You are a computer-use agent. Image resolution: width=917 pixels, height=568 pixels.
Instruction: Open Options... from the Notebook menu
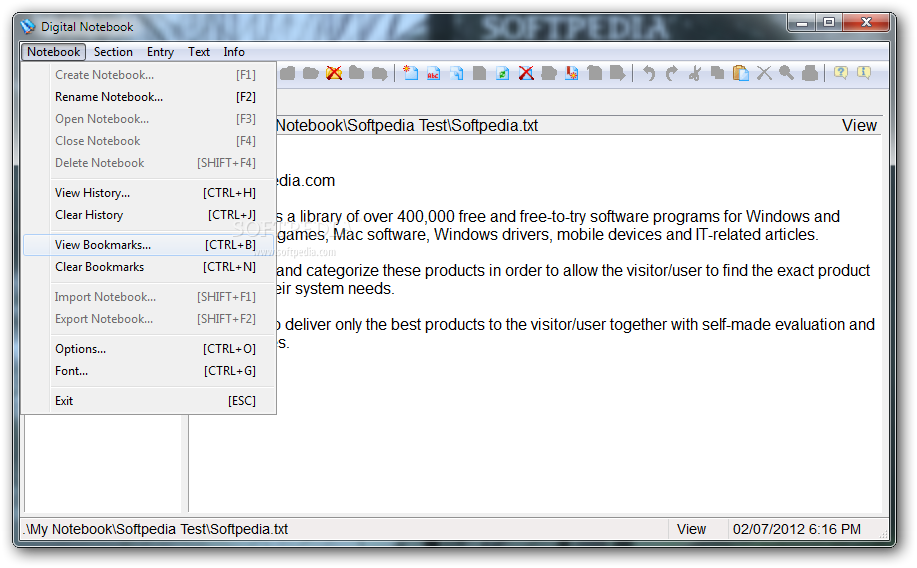pos(149,349)
